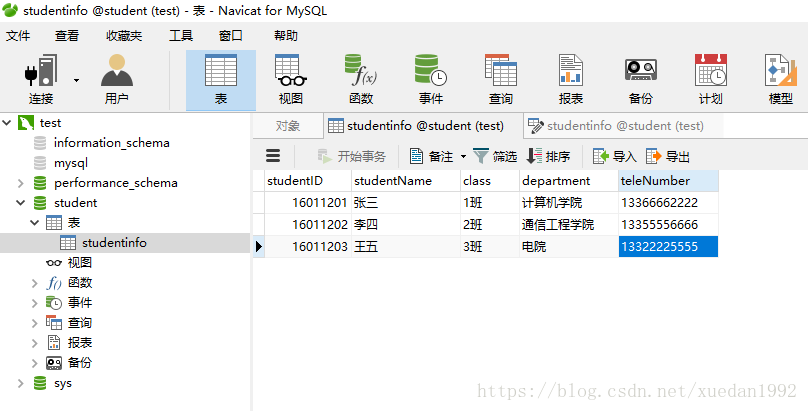This screenshot has height=411, width=808.
Task: Expand the sys database node
Action: [x=21, y=383]
